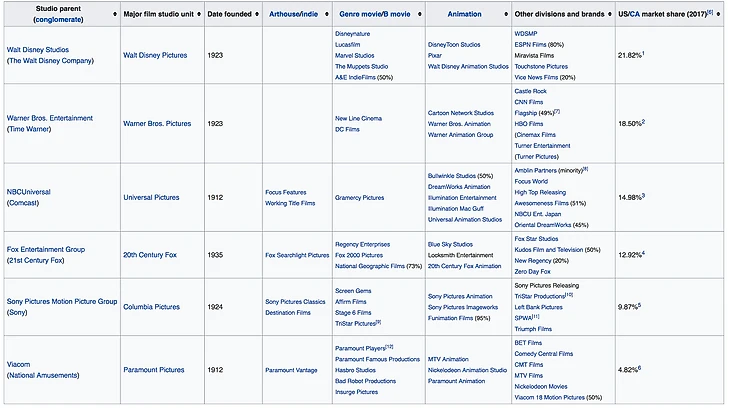
Task: Open the Triumph Films link
Action: 533,329
